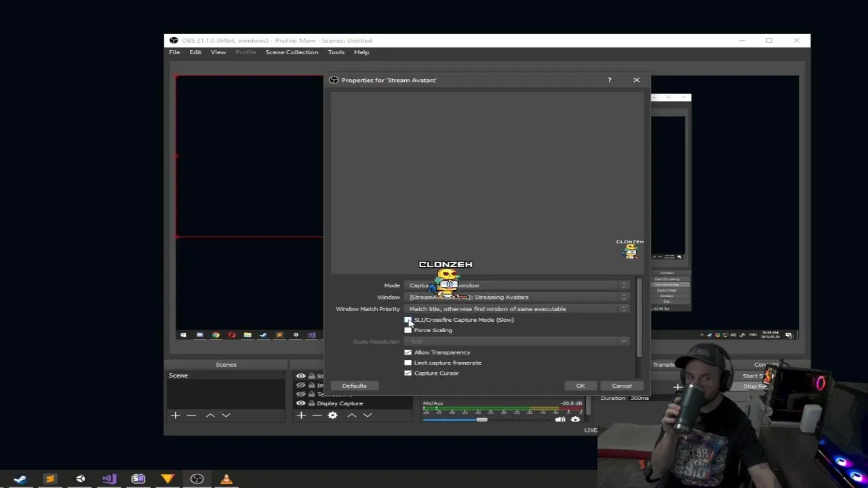
Task: Uncheck Capture Cursor
Action: [x=408, y=373]
